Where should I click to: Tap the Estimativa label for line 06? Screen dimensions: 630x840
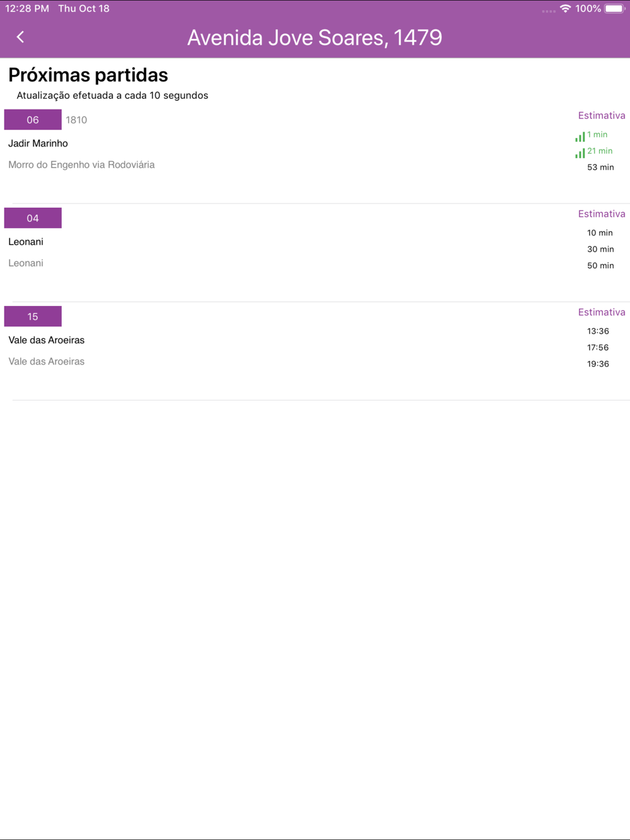pos(602,116)
